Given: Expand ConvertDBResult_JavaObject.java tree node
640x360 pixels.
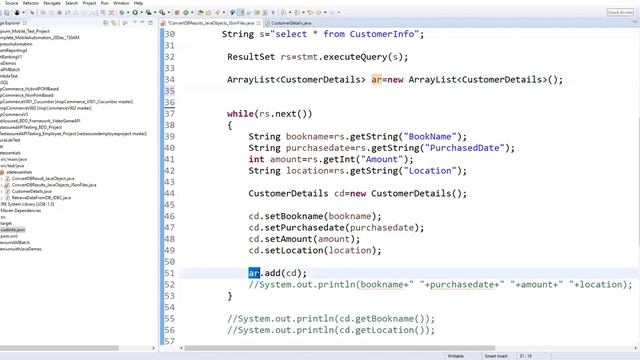Looking at the screenshot, I should point(2,179).
